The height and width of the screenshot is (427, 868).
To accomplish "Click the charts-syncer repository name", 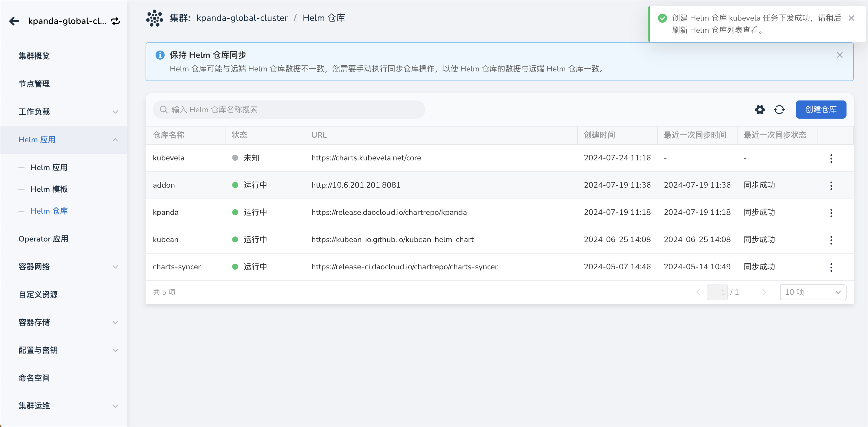I will 176,267.
